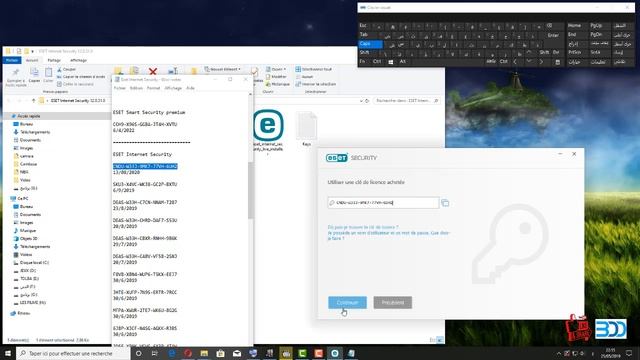Click Aucun in the Sélectionner group
Viewport: 640px width, 360px height.
304,77
